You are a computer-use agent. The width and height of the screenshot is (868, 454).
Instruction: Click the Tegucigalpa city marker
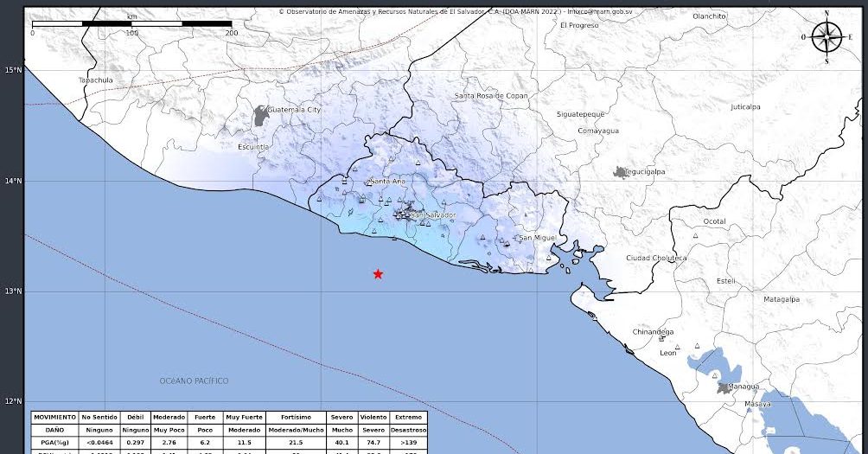621,173
